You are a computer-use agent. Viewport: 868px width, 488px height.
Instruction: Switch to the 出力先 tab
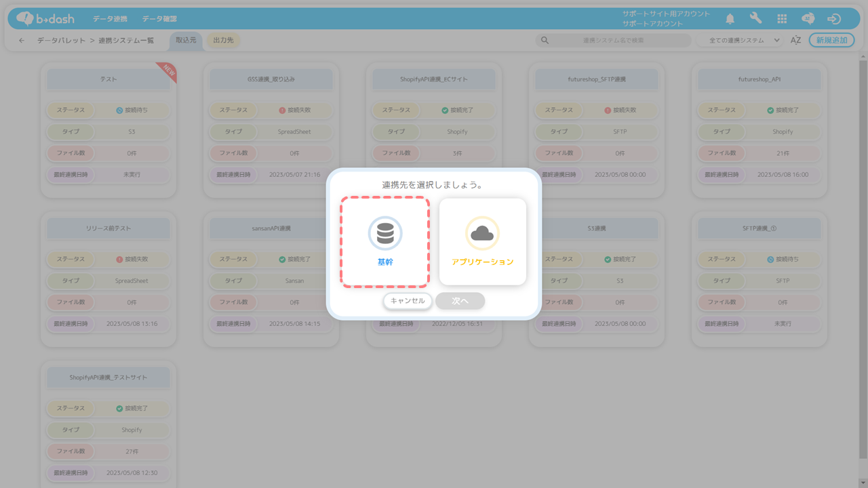223,41
